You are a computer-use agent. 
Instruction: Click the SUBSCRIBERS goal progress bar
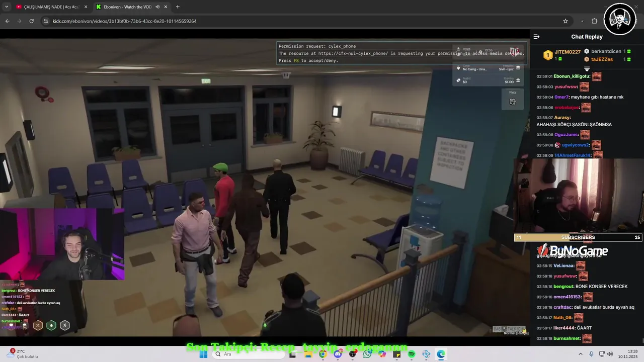578,237
